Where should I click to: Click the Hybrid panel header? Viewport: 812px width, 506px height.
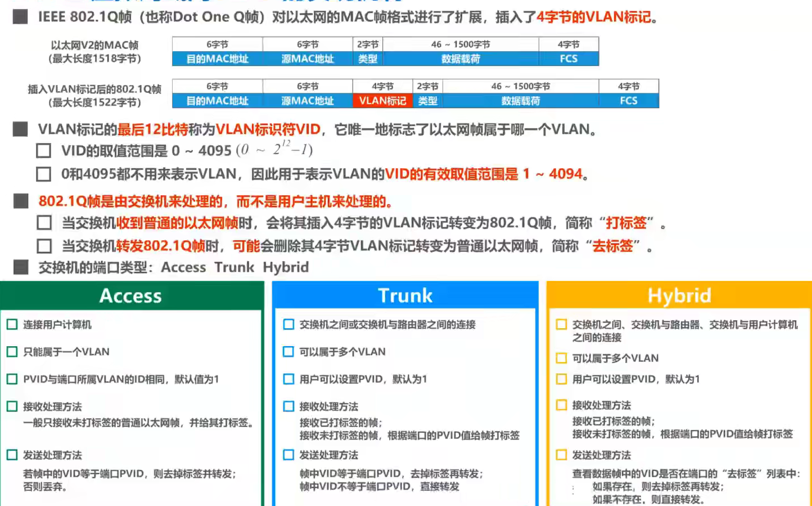coord(679,296)
